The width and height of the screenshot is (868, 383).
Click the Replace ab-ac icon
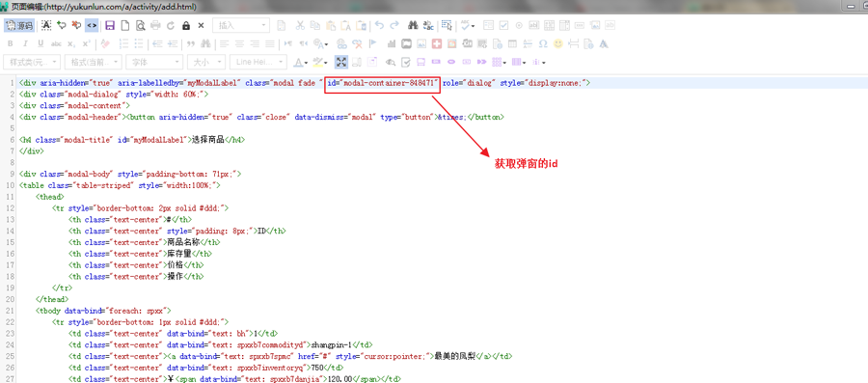tap(428, 25)
